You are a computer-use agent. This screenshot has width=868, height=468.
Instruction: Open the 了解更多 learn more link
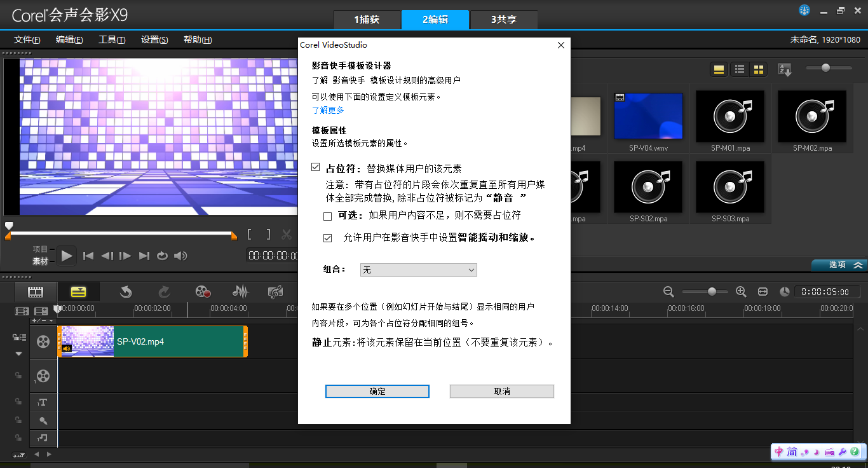[x=328, y=110]
